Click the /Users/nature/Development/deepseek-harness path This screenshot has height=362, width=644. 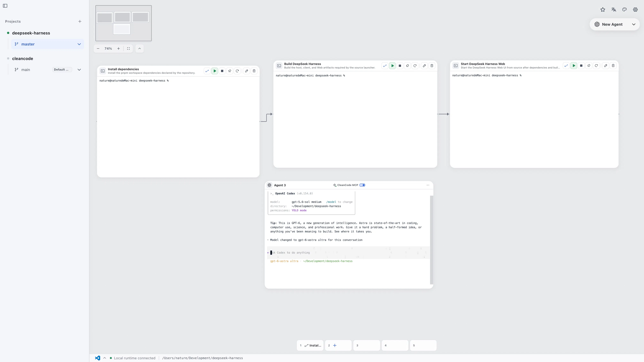click(203, 358)
